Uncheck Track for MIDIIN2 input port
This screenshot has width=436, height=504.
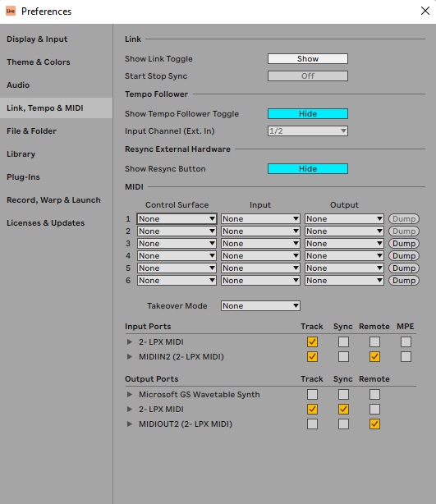(312, 357)
